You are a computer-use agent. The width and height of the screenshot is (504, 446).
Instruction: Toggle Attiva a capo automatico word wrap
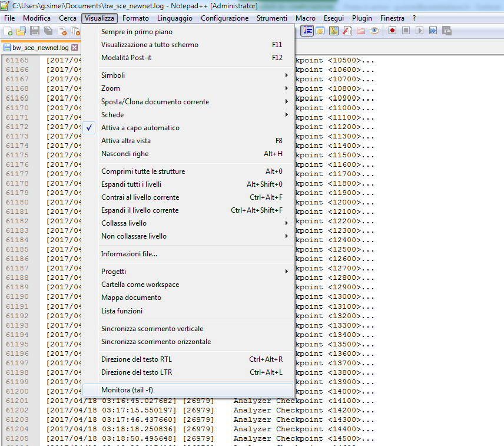[141, 127]
